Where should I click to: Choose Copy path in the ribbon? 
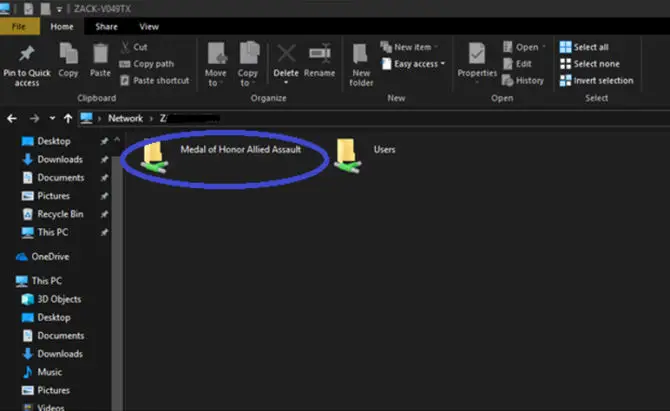tap(147, 64)
